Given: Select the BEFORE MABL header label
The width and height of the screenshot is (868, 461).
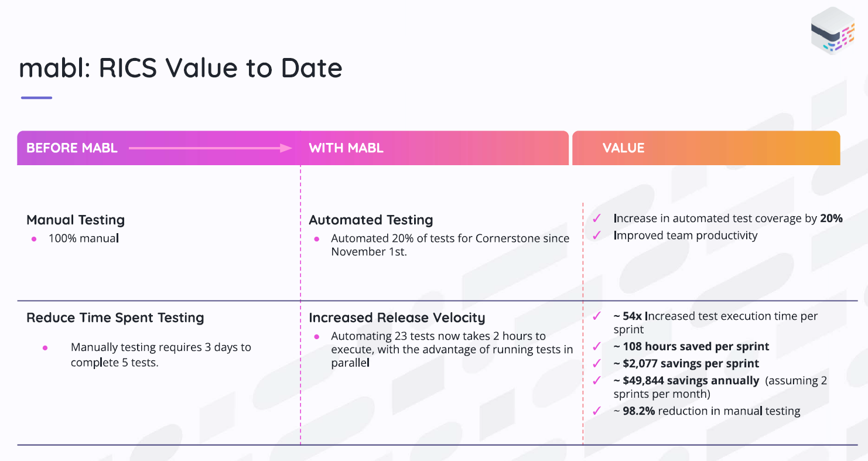Looking at the screenshot, I should pyautogui.click(x=72, y=148).
